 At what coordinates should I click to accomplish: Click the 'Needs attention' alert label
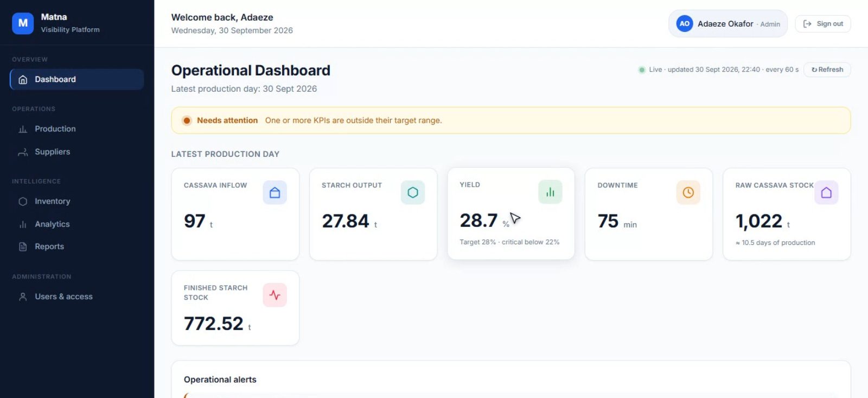coord(227,121)
